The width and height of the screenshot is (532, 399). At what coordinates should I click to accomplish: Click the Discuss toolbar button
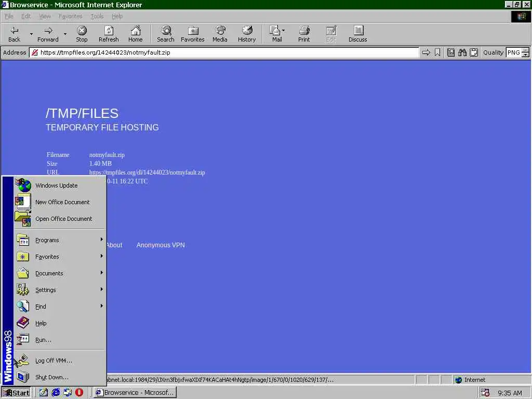357,34
